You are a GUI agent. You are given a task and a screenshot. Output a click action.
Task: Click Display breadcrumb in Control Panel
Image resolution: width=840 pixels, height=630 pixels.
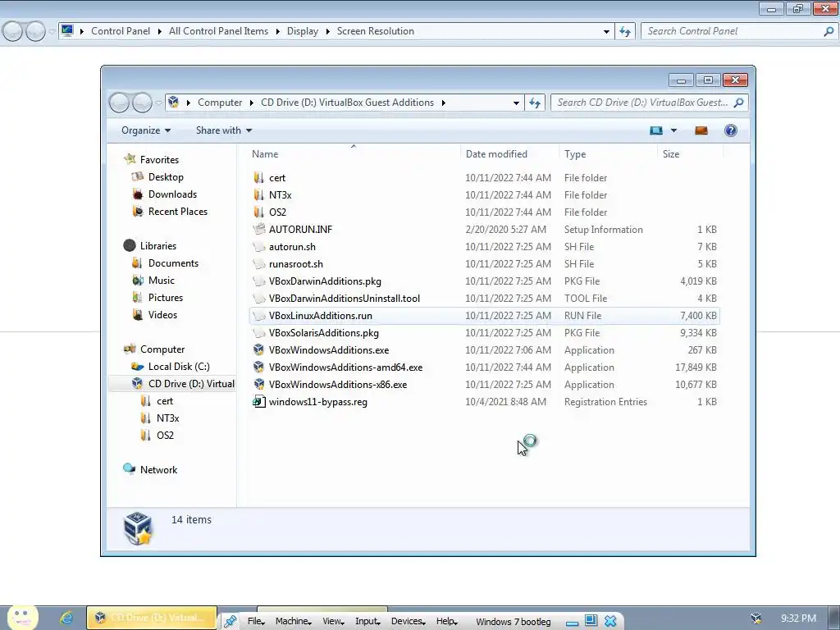click(302, 31)
